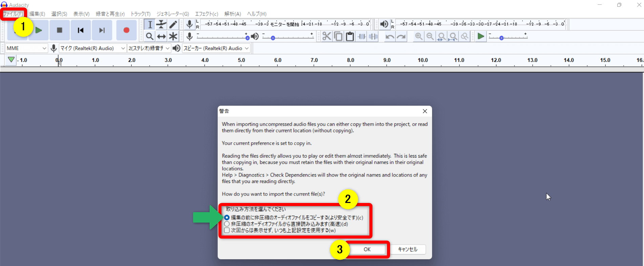Open the File menu
Image resolution: width=644 pixels, height=266 pixels.
pos(13,14)
